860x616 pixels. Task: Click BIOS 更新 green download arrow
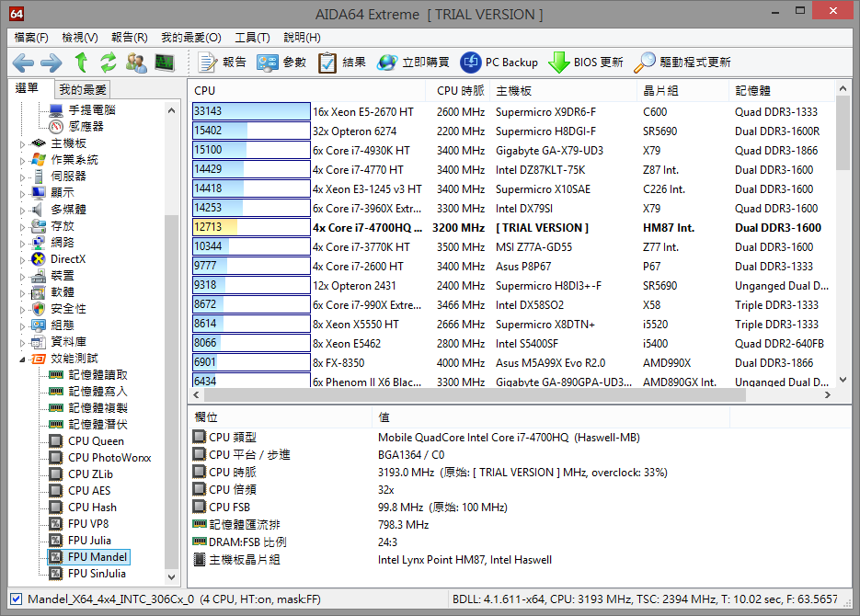tap(559, 63)
